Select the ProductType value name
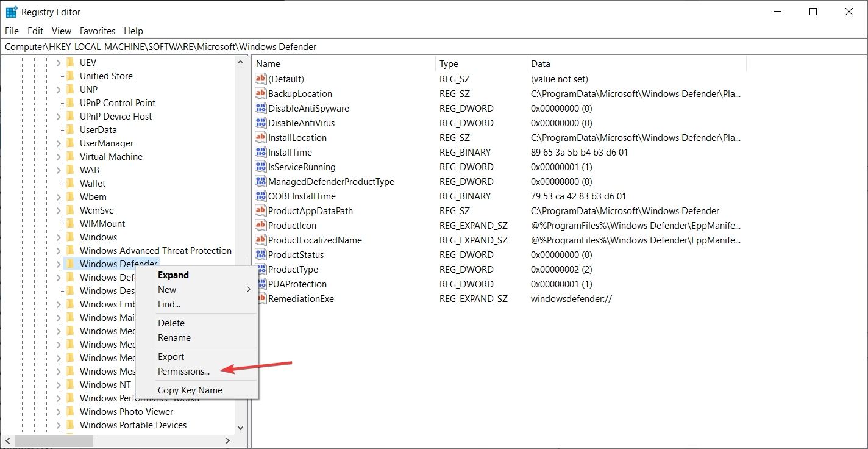Viewport: 868px width, 449px height. point(293,269)
